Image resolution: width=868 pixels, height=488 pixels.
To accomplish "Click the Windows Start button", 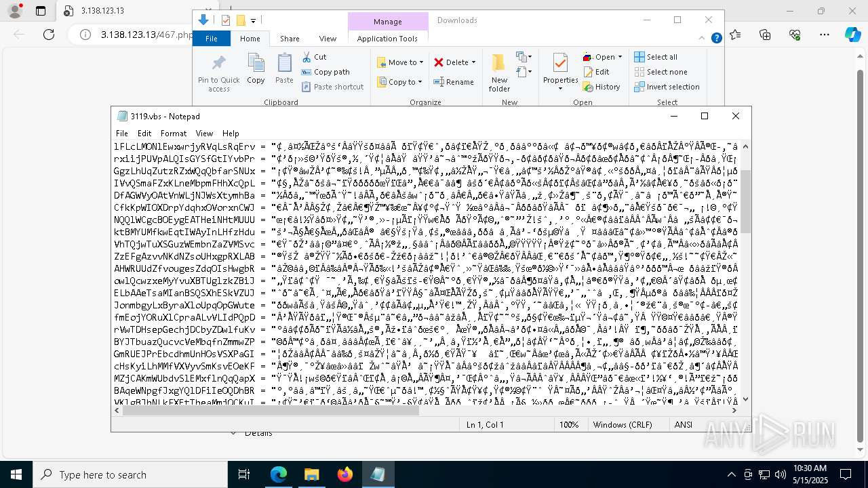I will click(x=16, y=474).
